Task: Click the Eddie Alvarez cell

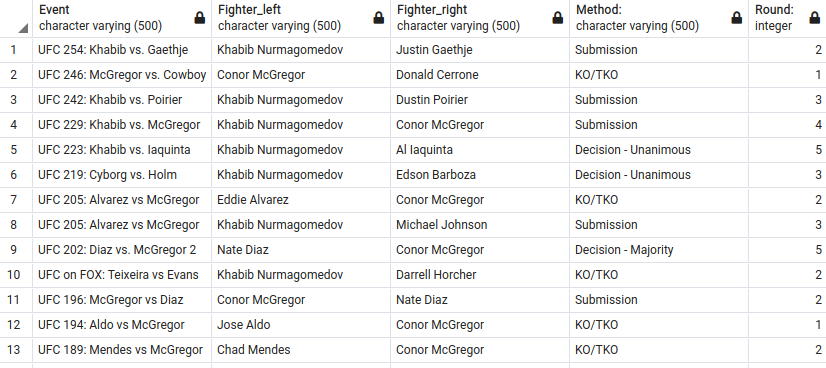Action: (301, 200)
